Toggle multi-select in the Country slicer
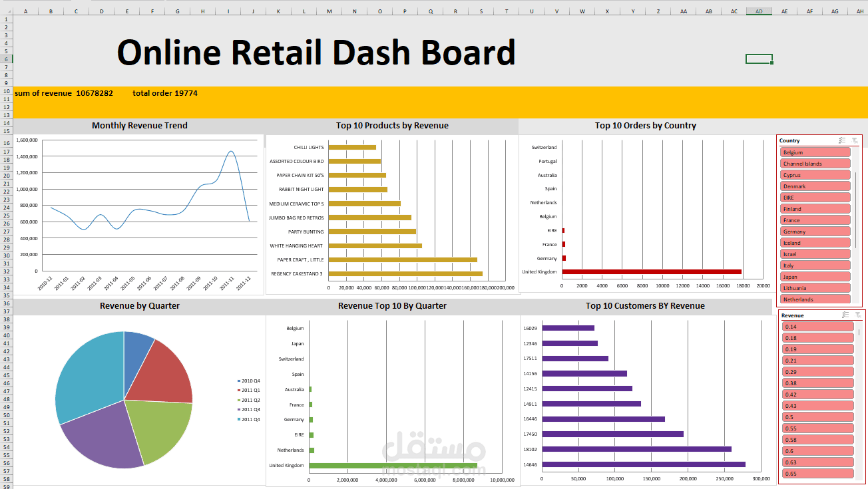The height and width of the screenshot is (489, 868). pyautogui.click(x=842, y=140)
